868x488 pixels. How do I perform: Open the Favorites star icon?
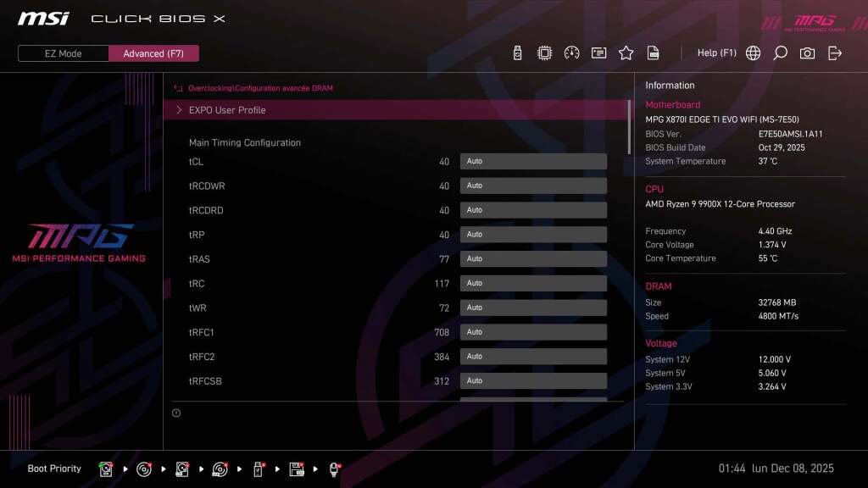point(626,53)
